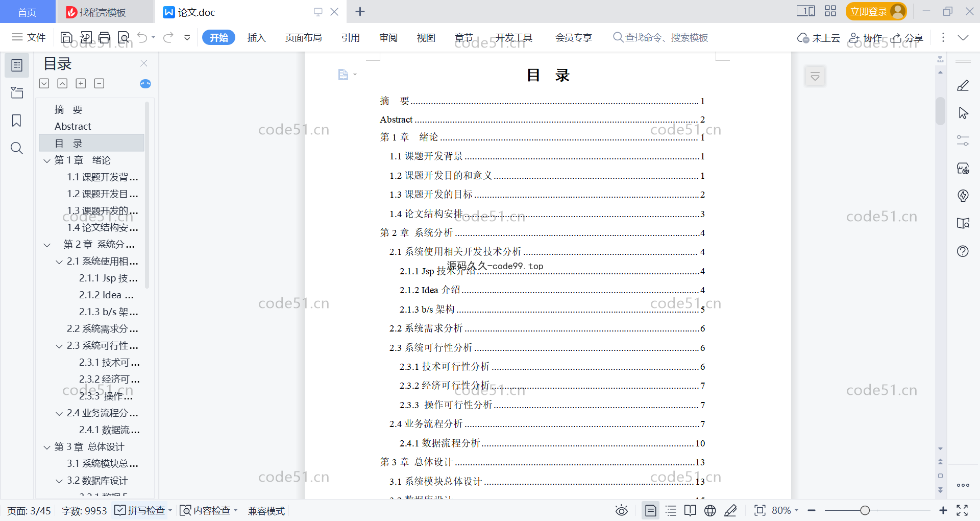Click 立即登录 login button
The width and height of the screenshot is (980, 521).
(x=876, y=11)
